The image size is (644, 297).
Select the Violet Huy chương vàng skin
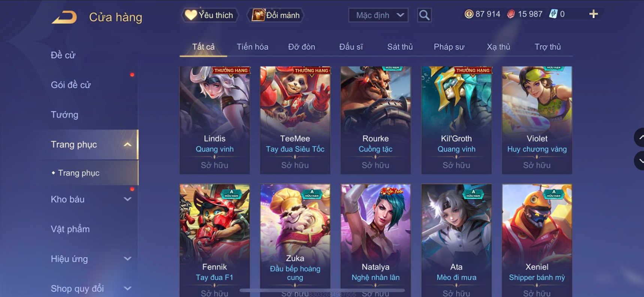(537, 120)
